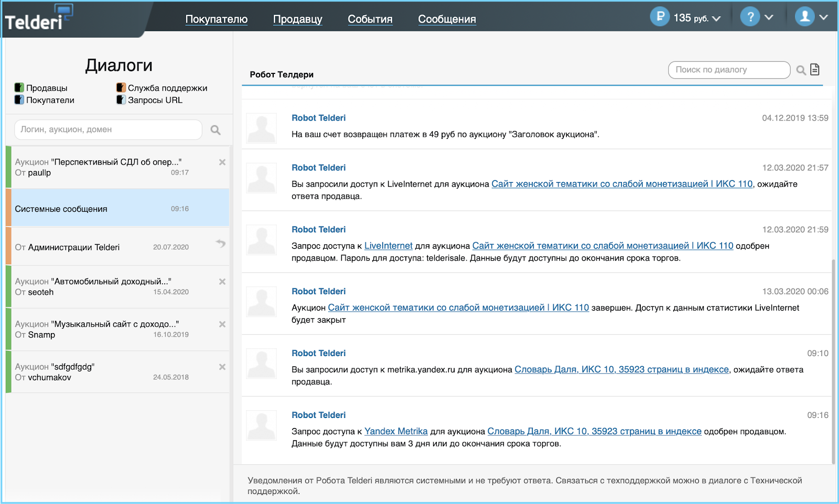Focus the Логин, аукцион, домен search field
The height and width of the screenshot is (504, 839).
tap(108, 130)
